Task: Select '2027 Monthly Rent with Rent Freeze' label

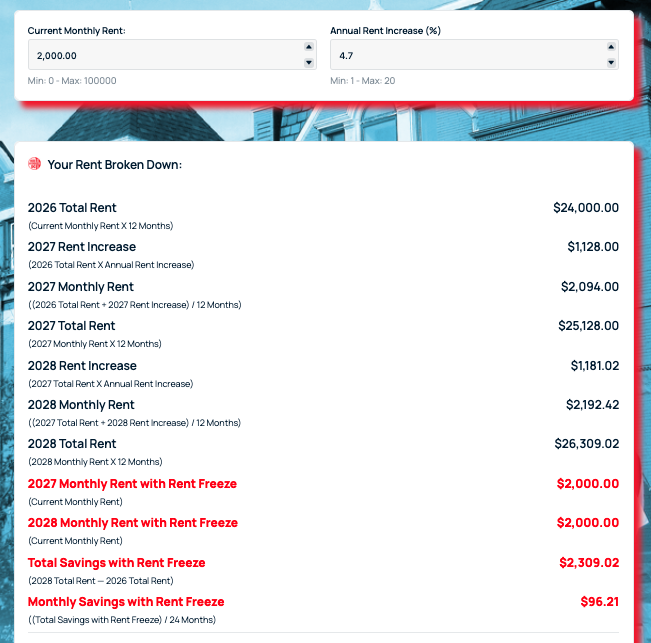Action: click(x=132, y=484)
